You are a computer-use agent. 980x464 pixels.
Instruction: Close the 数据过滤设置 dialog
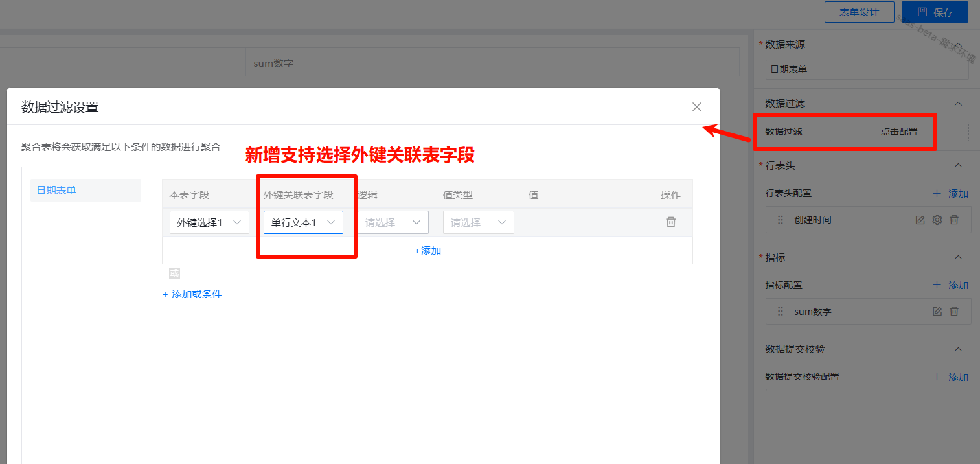click(x=696, y=107)
